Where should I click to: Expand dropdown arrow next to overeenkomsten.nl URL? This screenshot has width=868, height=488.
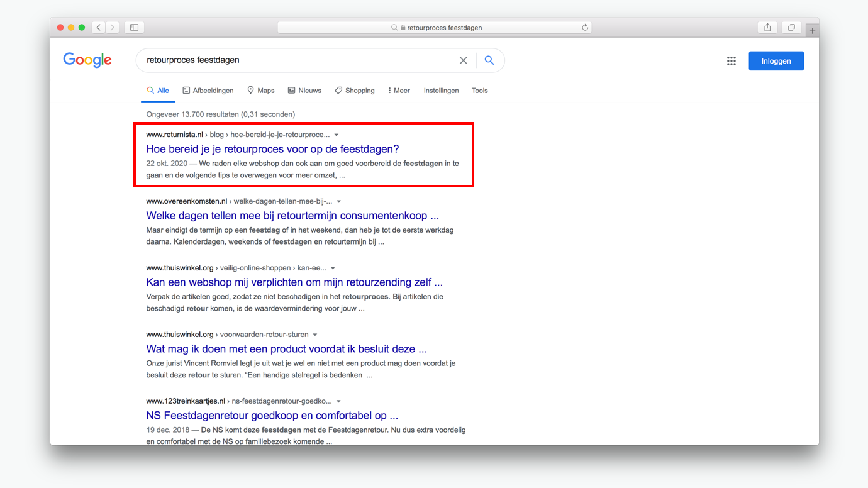pos(339,202)
